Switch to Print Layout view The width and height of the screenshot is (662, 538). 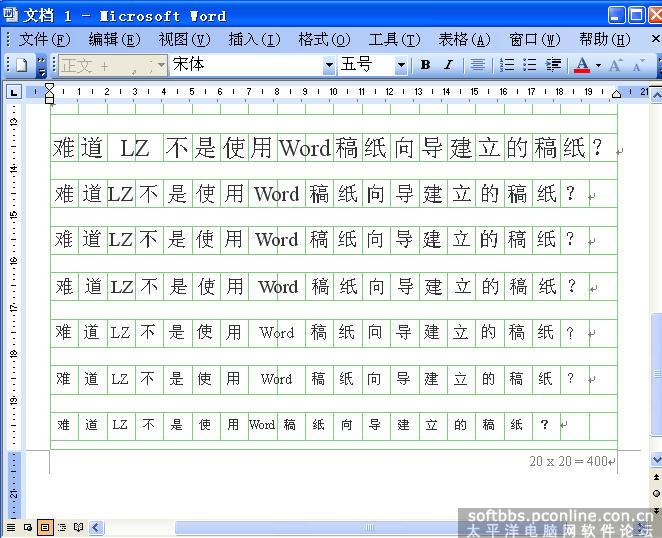tap(45, 527)
